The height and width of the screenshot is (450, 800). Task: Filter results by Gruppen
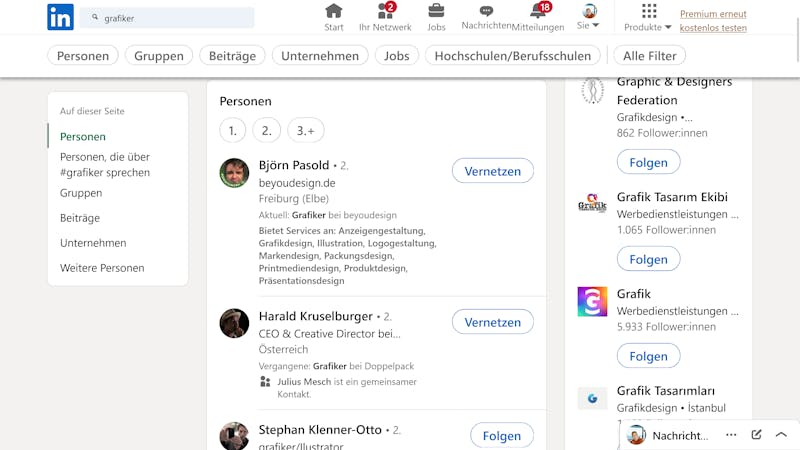(159, 56)
